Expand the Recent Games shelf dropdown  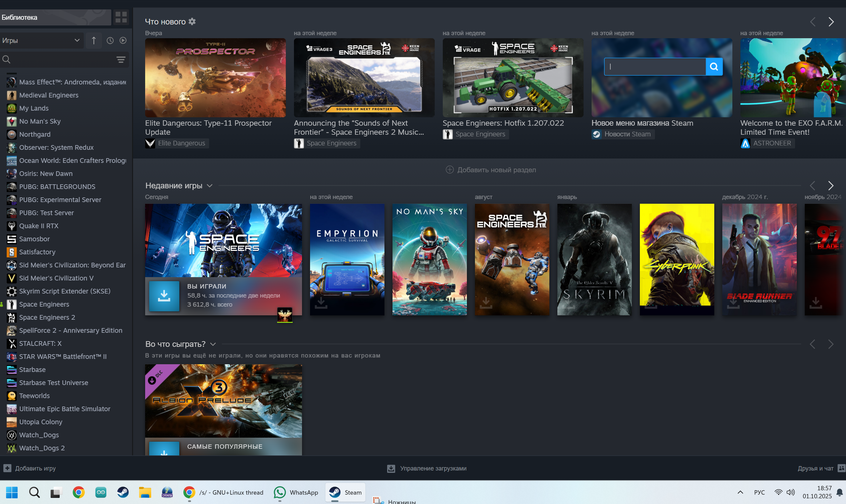[x=209, y=186]
